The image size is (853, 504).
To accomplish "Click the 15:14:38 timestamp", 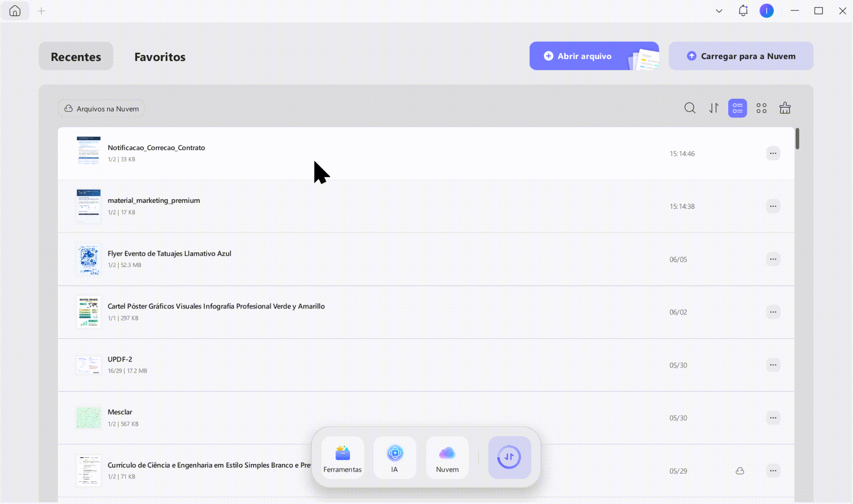I will click(x=682, y=207).
